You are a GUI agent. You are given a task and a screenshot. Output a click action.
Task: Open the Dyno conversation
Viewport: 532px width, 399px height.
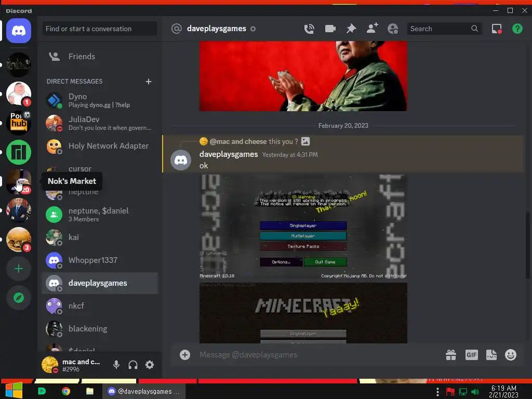pyautogui.click(x=100, y=100)
